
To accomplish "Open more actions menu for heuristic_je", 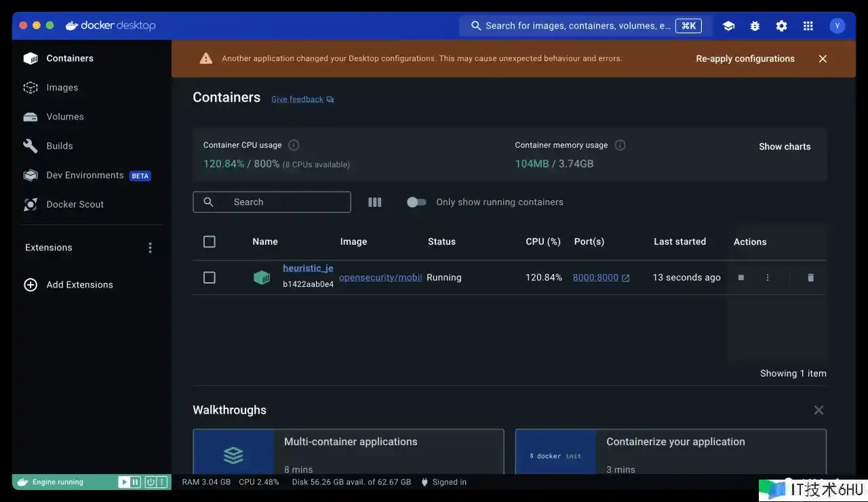I will (x=768, y=277).
